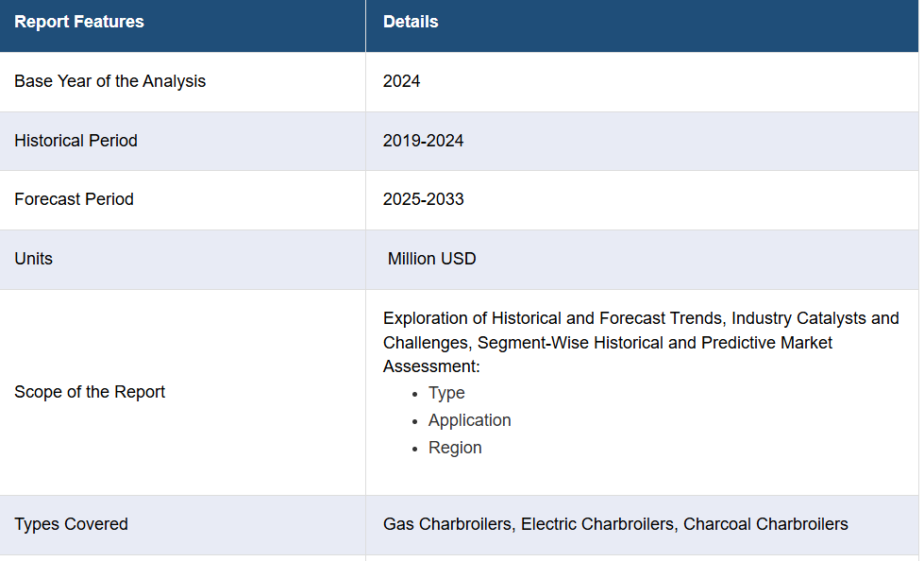
Task: Click the Application bullet item
Action: 469,420
